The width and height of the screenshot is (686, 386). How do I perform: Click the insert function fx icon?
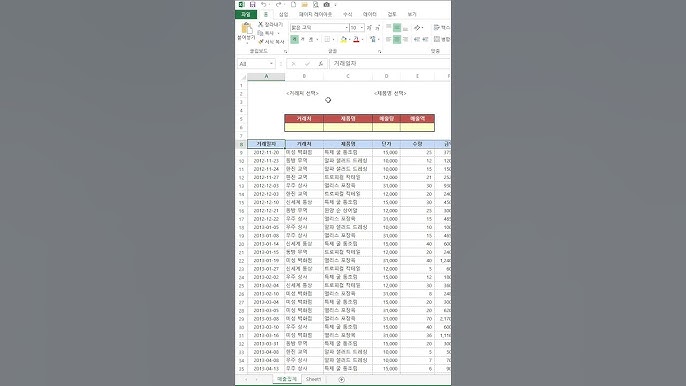pos(321,64)
